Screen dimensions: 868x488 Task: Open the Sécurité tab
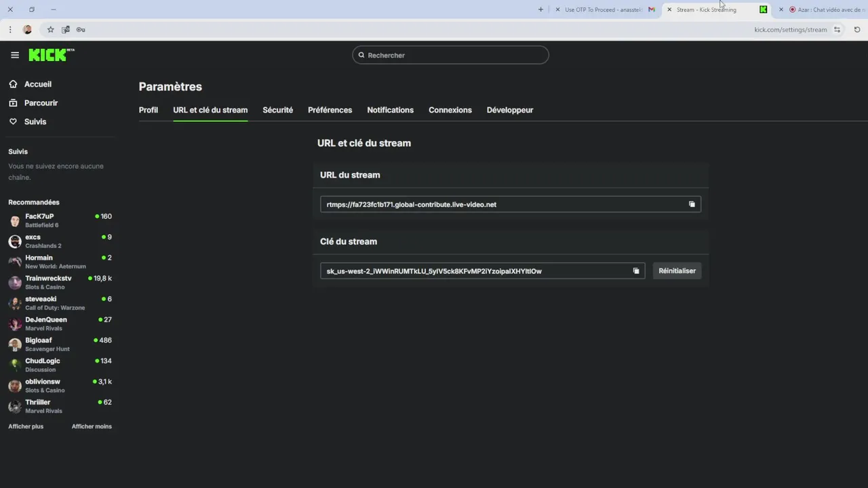[x=278, y=110]
